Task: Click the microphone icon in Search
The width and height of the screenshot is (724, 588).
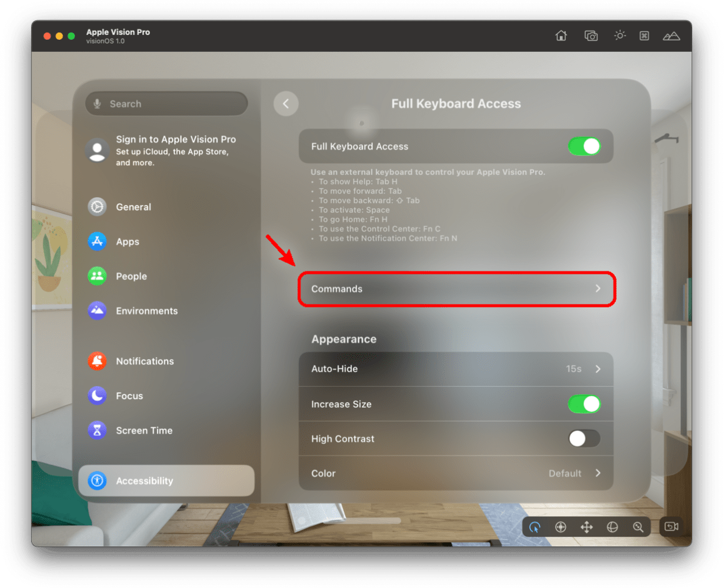Action: pyautogui.click(x=97, y=104)
